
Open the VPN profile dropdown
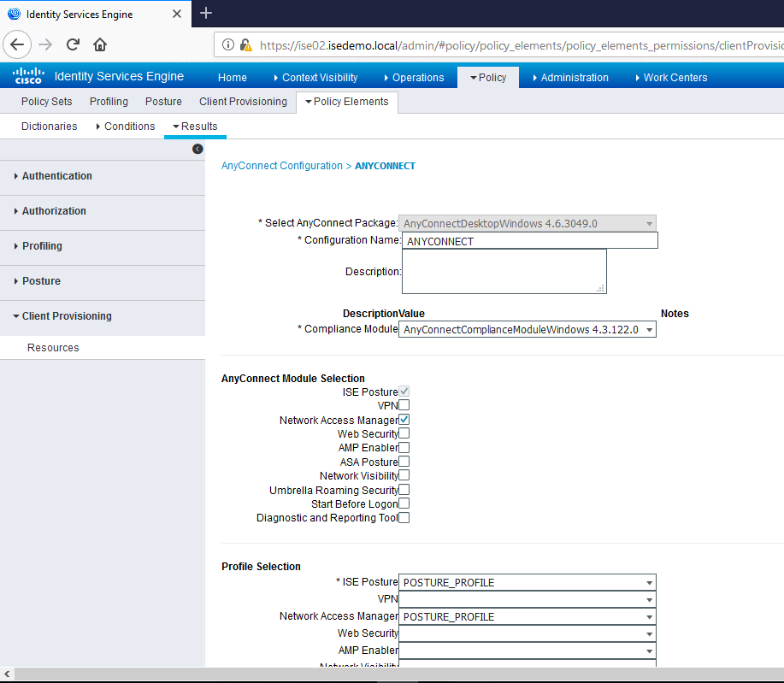click(x=528, y=599)
